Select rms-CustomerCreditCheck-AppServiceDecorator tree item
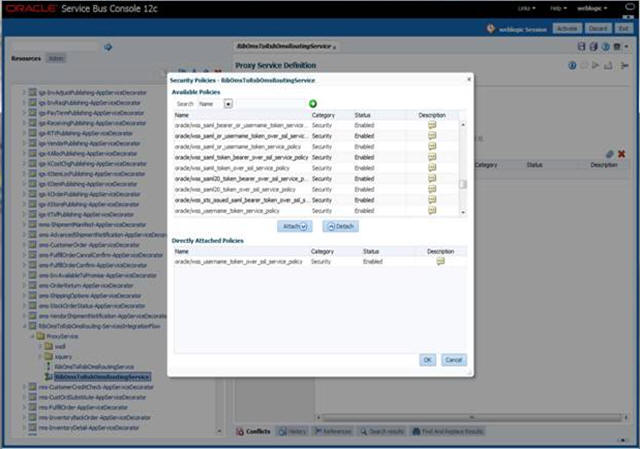 (x=96, y=387)
